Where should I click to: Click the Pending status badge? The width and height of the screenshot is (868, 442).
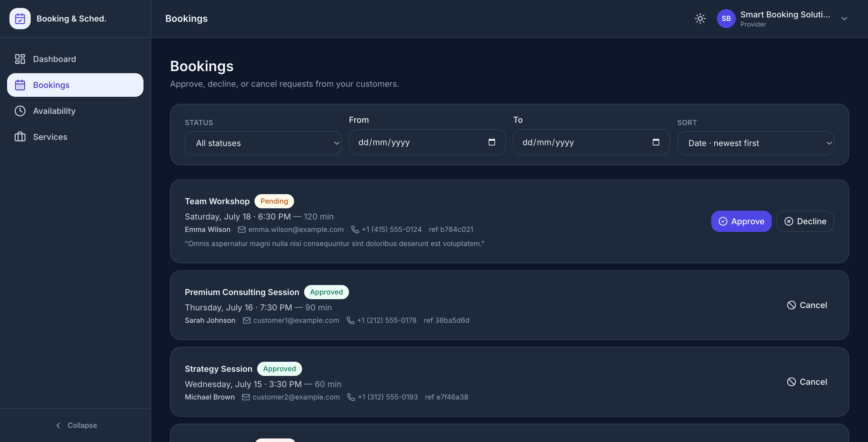[x=274, y=201]
